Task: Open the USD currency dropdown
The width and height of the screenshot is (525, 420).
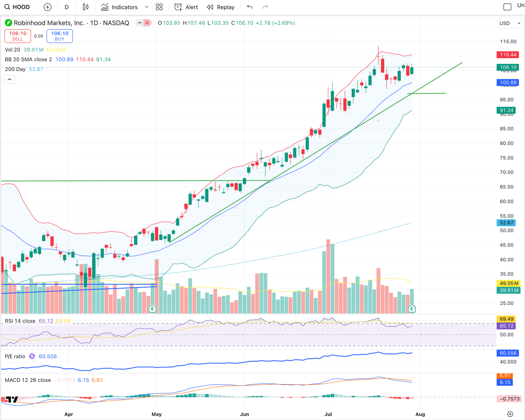Action: click(510, 23)
